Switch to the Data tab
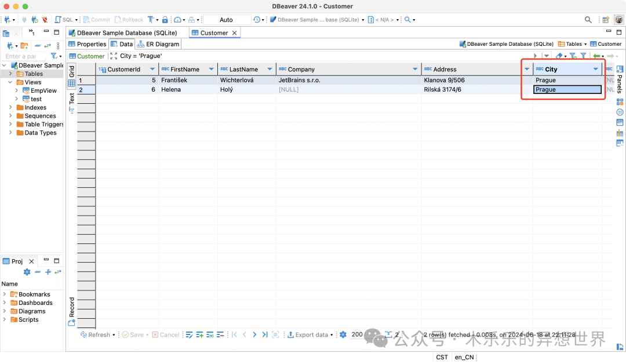The width and height of the screenshot is (626, 364). click(x=122, y=44)
